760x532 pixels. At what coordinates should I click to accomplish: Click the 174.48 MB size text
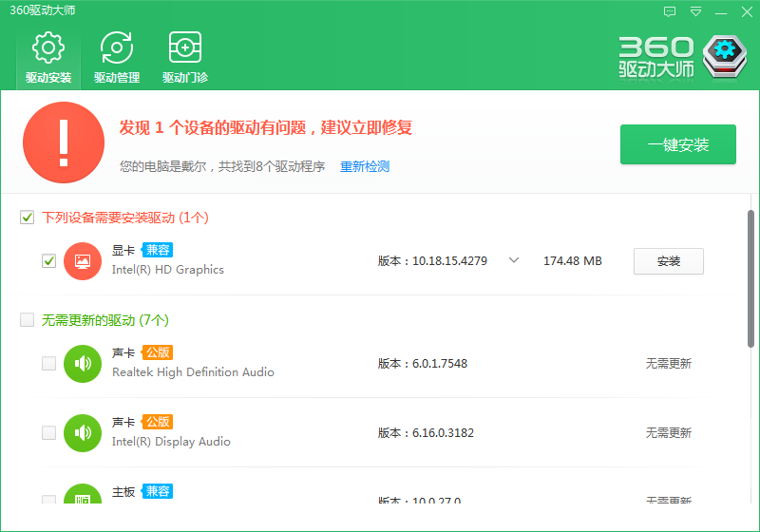[573, 260]
